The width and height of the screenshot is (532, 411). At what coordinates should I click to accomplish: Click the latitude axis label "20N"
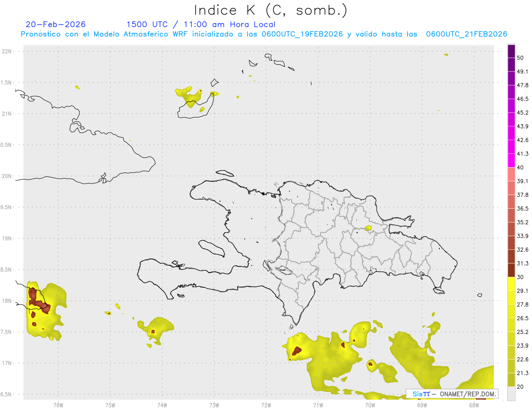pos(7,176)
